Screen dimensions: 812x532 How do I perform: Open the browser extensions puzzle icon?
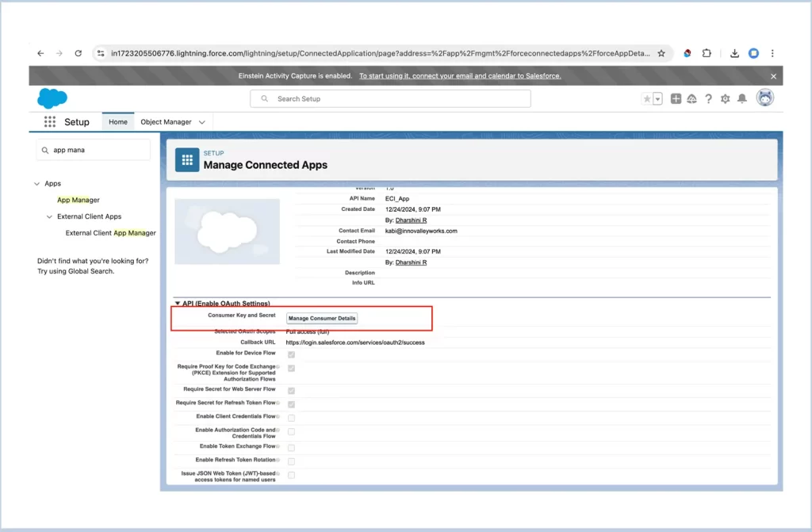pyautogui.click(x=707, y=53)
